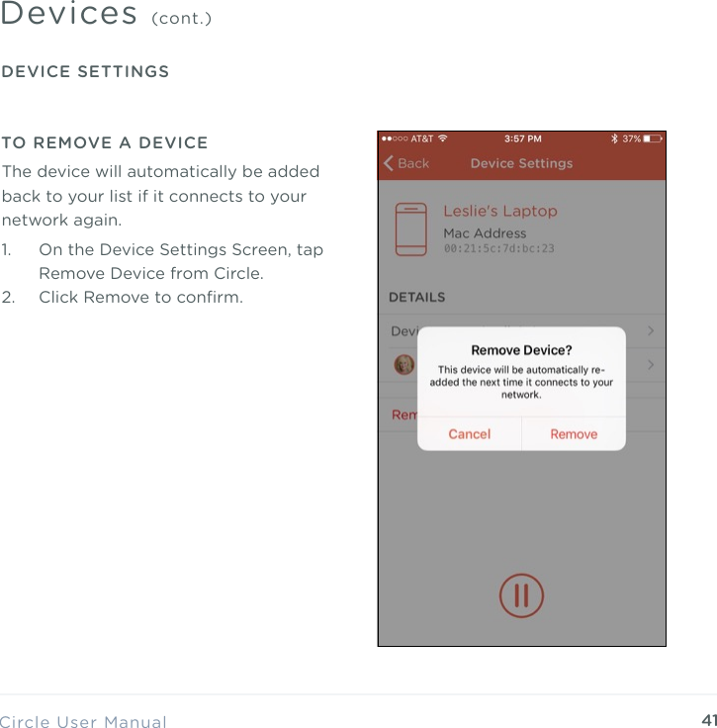
Task: Click the 3:57 PM clock
Action: pyautogui.click(x=522, y=138)
